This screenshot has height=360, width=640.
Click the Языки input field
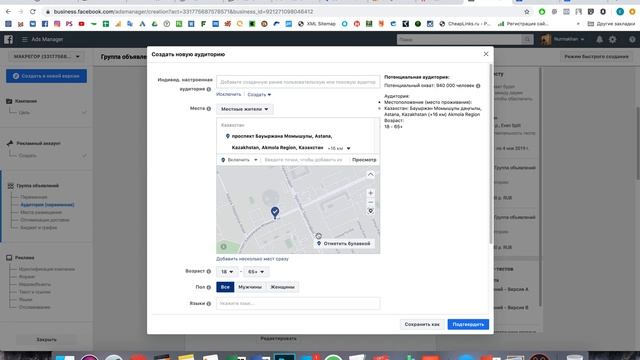(298, 304)
